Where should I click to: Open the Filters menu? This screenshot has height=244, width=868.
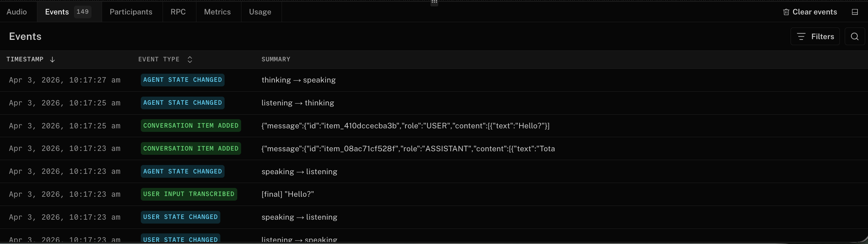click(815, 36)
